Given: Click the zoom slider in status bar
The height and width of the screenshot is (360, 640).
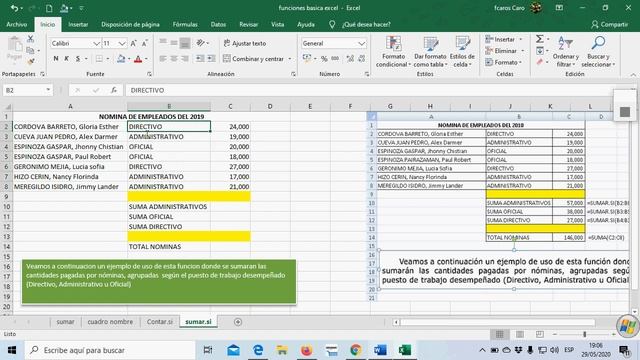Looking at the screenshot, I should pos(584,334).
